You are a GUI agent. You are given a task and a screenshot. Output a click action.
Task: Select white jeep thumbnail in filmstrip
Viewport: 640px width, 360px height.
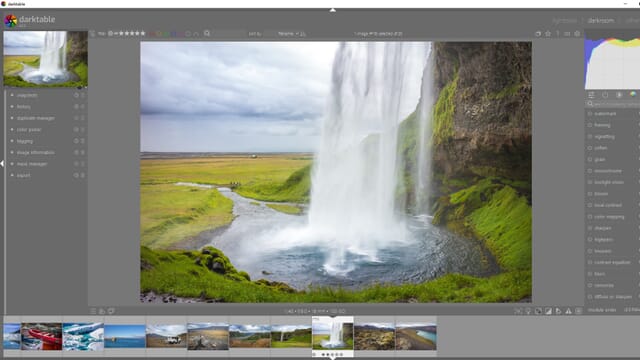(166, 337)
